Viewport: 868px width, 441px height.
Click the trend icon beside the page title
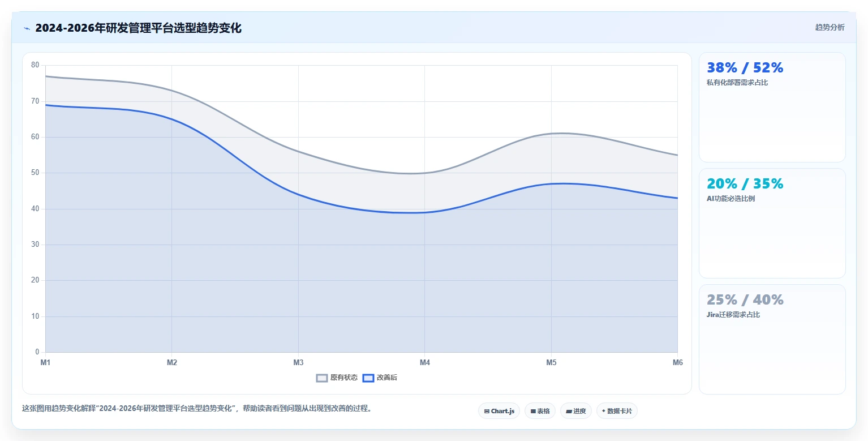click(x=27, y=28)
